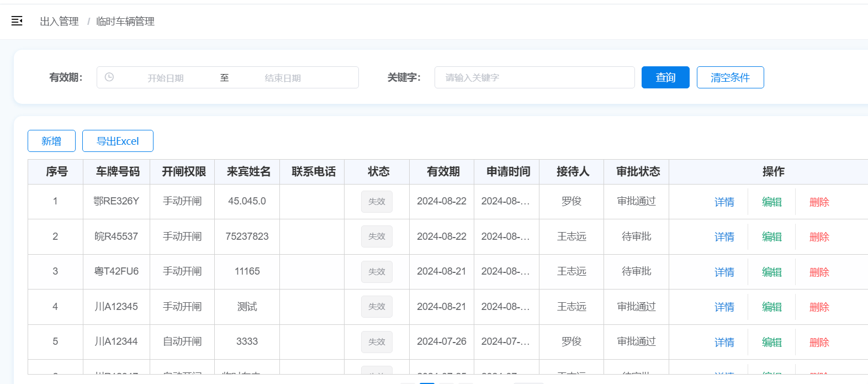868x384 pixels.
Task: Click the 查询 search button
Action: point(665,77)
